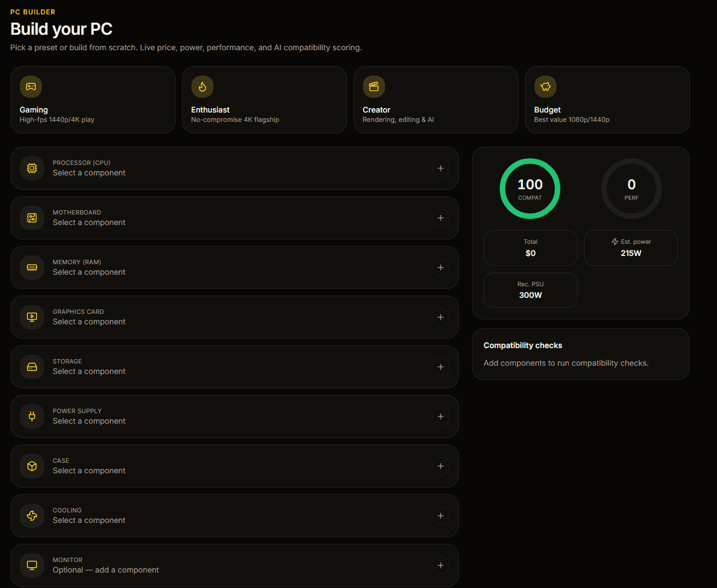717x588 pixels.
Task: Add cooling using its plus button
Action: coord(441,516)
